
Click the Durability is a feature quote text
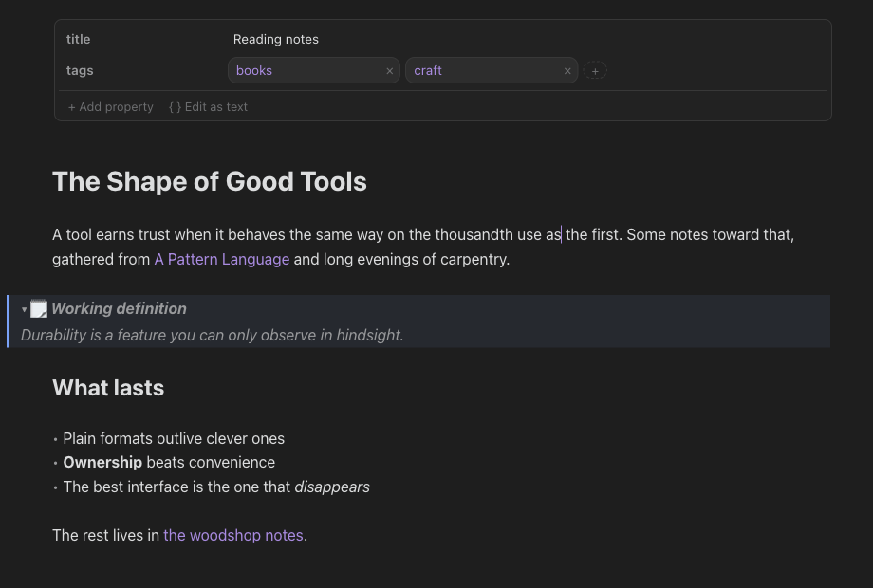click(213, 335)
